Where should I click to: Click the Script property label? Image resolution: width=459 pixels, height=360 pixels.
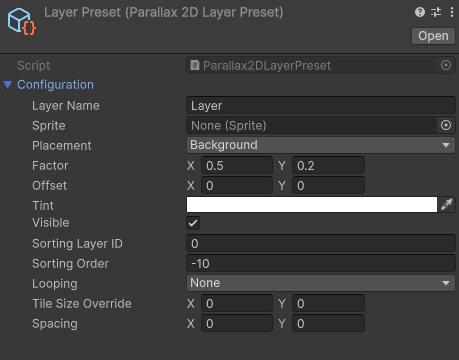click(x=34, y=66)
